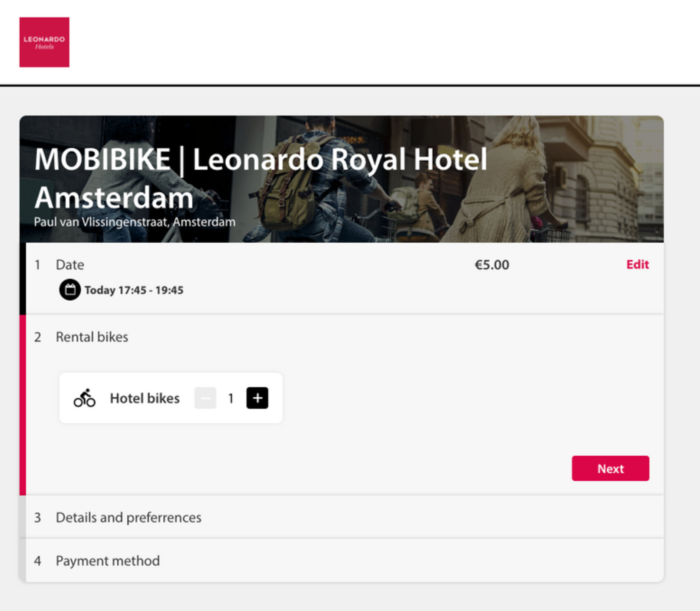Collapse the Rental bikes section

pyautogui.click(x=92, y=337)
